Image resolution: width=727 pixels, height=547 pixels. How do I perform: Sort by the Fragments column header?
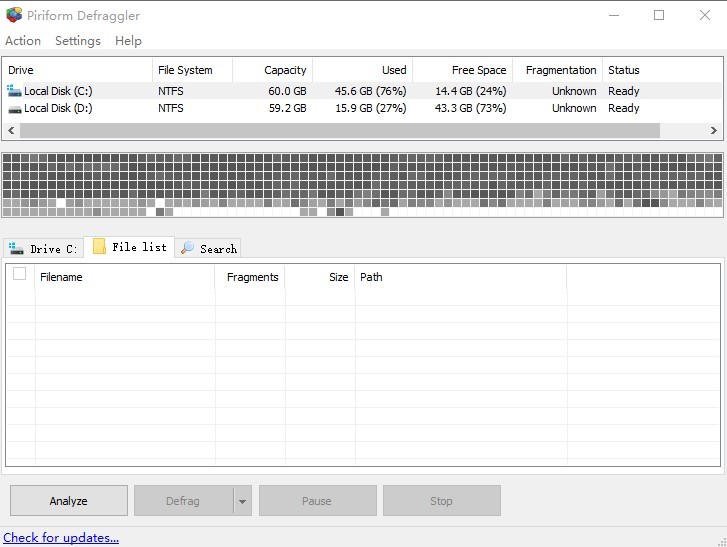250,277
